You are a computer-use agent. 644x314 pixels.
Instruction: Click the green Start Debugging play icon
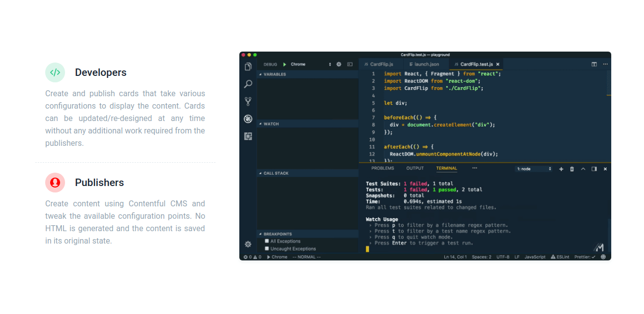click(x=285, y=64)
